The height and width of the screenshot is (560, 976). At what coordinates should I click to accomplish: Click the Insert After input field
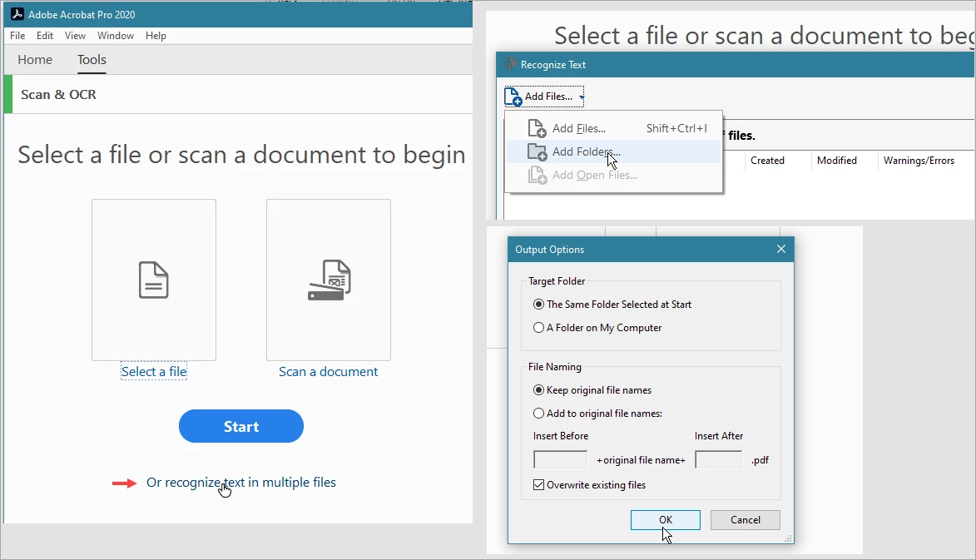coord(718,460)
